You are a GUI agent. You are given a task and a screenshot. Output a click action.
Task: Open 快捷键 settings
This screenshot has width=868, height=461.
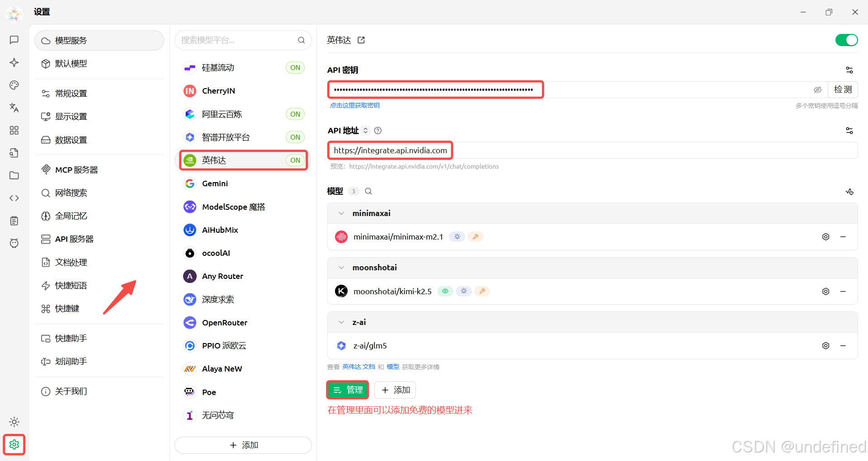click(99, 309)
